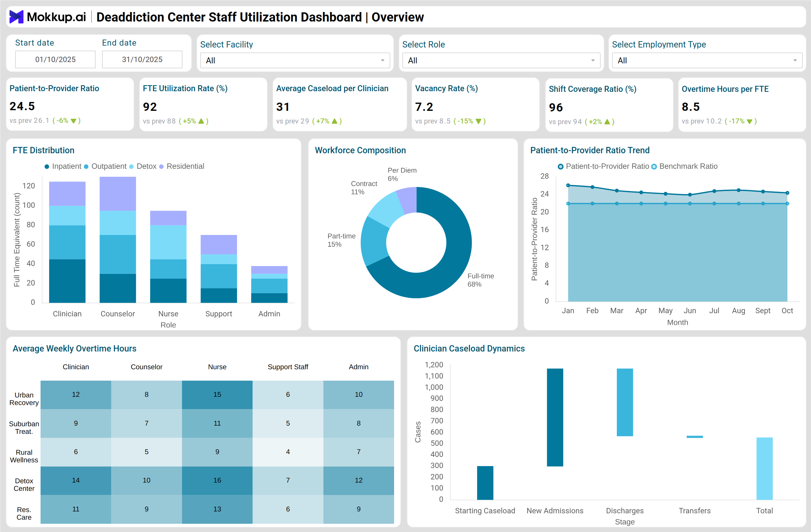Click the Clinician Caseload Dynamics title
The height and width of the screenshot is (532, 811).
tap(469, 348)
